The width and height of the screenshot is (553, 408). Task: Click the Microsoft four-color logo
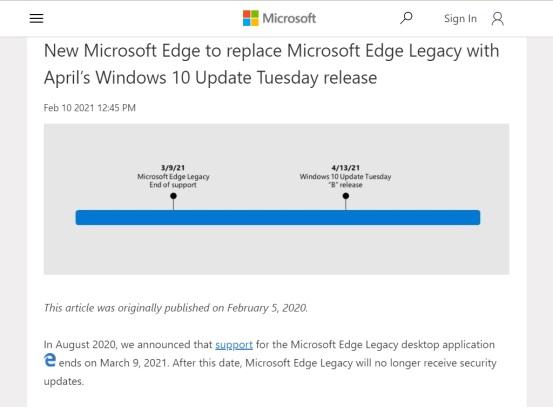[250, 18]
